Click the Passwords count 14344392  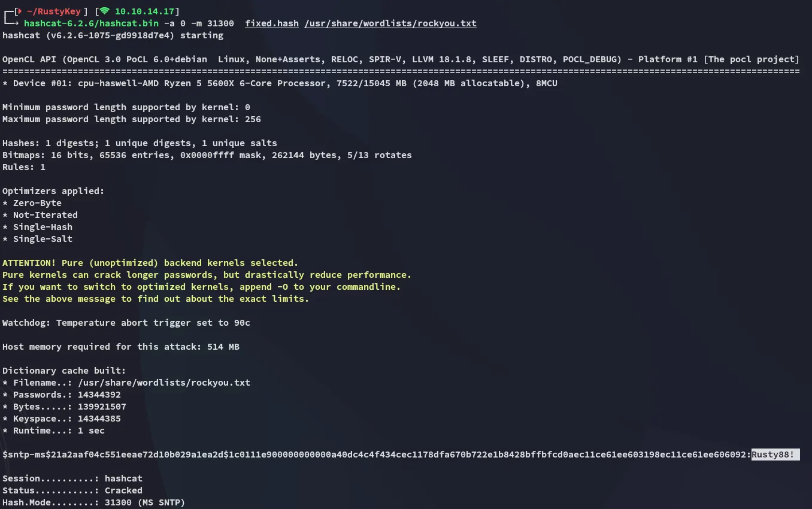pyautogui.click(x=99, y=395)
